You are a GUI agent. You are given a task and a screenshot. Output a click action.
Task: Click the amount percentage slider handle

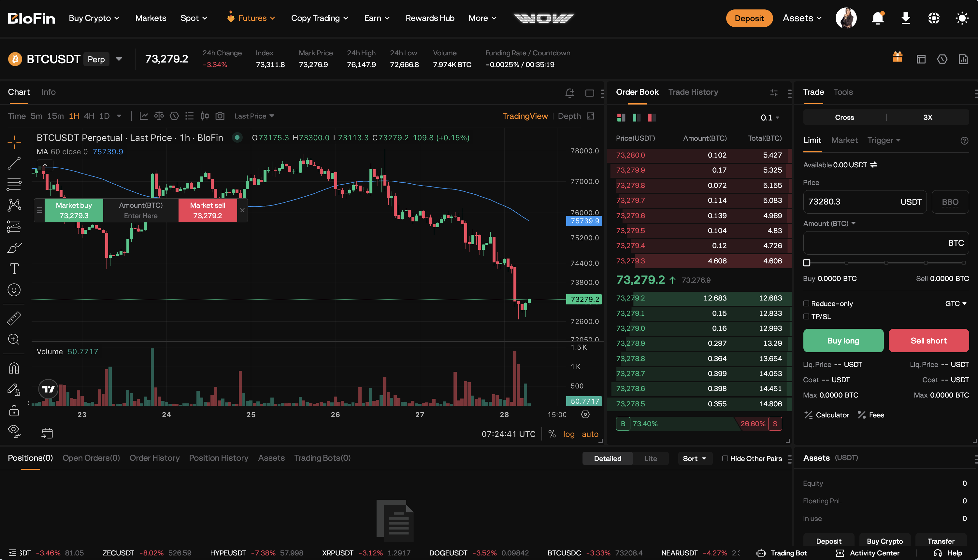(806, 263)
